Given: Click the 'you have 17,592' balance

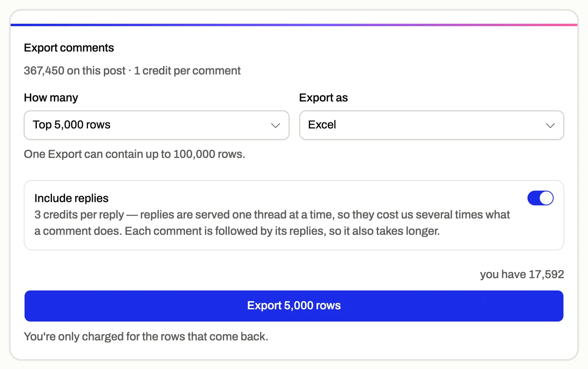Looking at the screenshot, I should [522, 274].
